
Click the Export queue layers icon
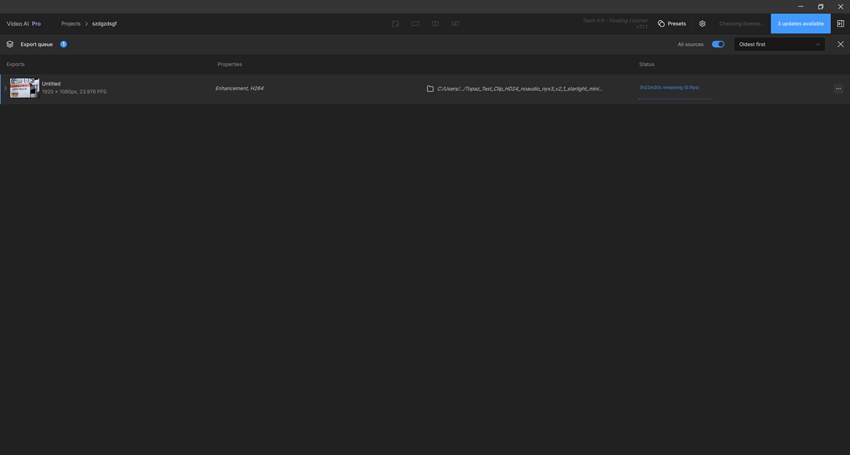10,44
